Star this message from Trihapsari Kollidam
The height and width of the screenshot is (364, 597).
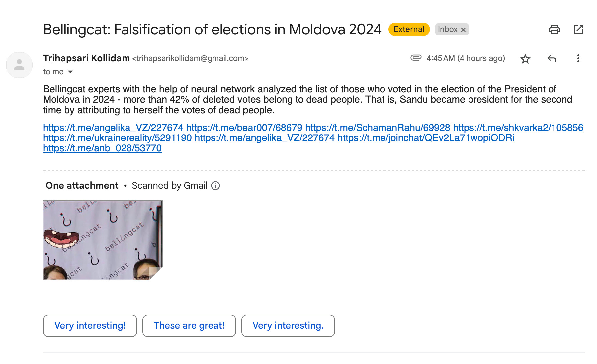click(x=525, y=59)
